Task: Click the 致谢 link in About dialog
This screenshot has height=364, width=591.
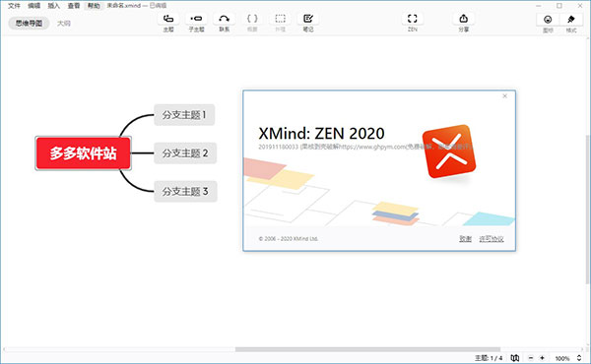Action: (466, 239)
